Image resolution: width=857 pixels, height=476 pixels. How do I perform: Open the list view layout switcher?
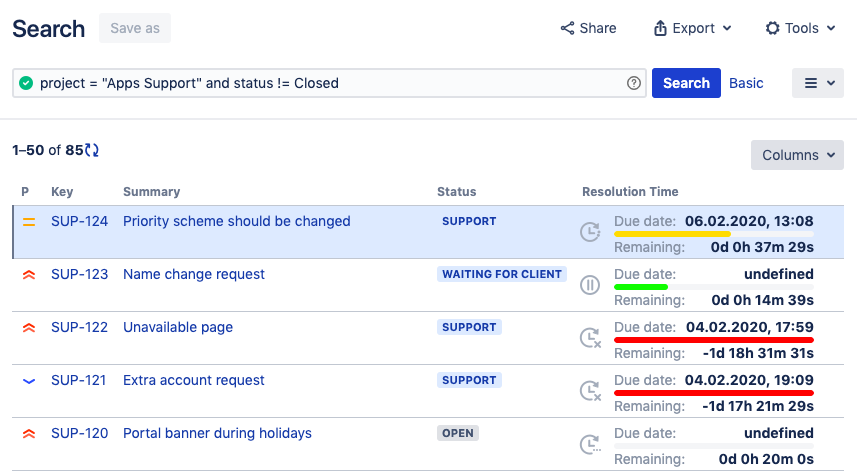tap(819, 83)
